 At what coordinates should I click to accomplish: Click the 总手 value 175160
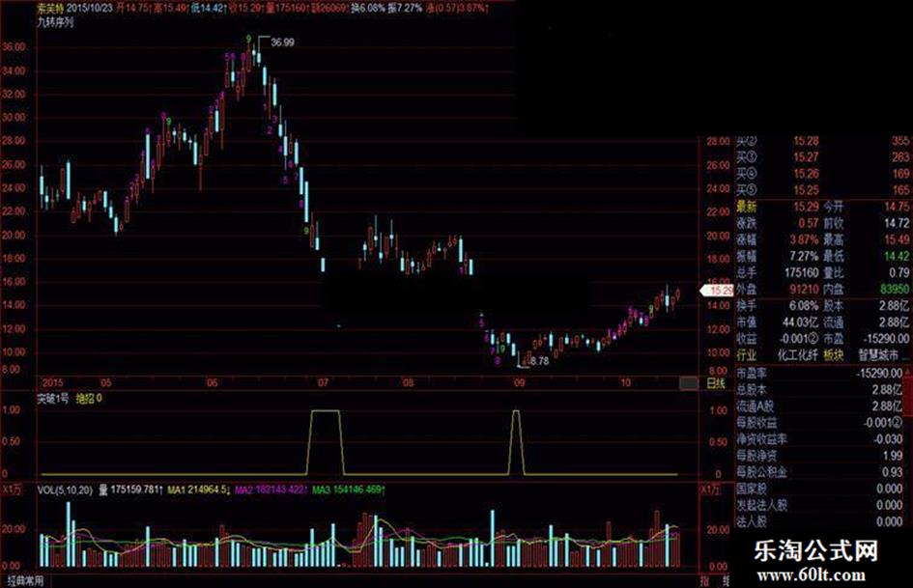(x=801, y=272)
